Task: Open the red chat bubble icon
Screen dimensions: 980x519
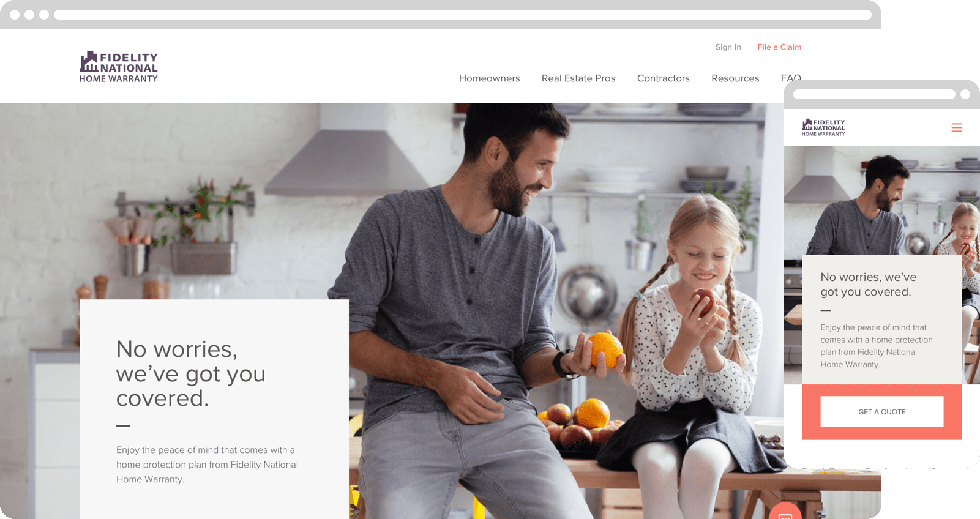Action: point(785,512)
